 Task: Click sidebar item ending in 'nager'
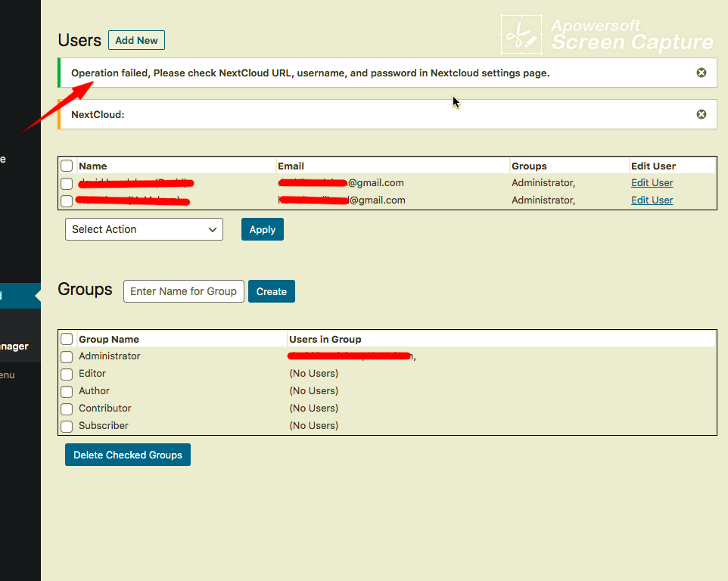click(14, 346)
